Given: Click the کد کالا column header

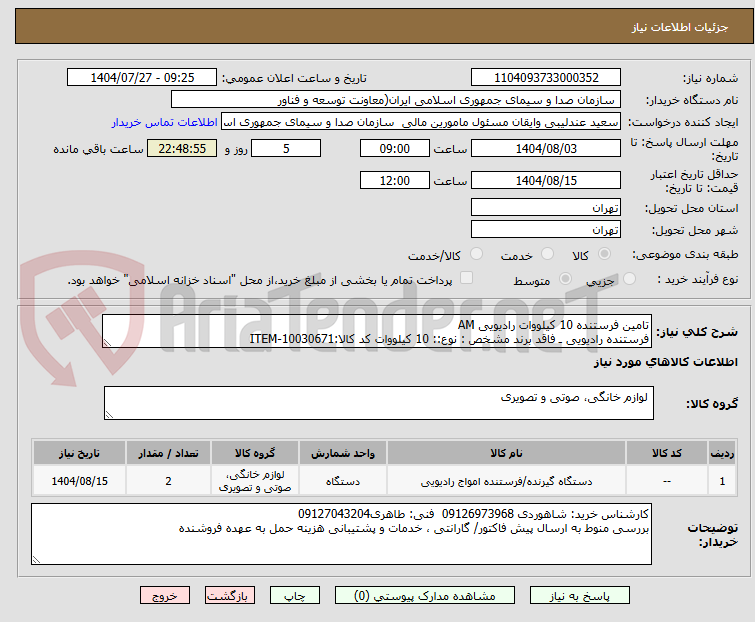Looking at the screenshot, I should click(666, 453).
